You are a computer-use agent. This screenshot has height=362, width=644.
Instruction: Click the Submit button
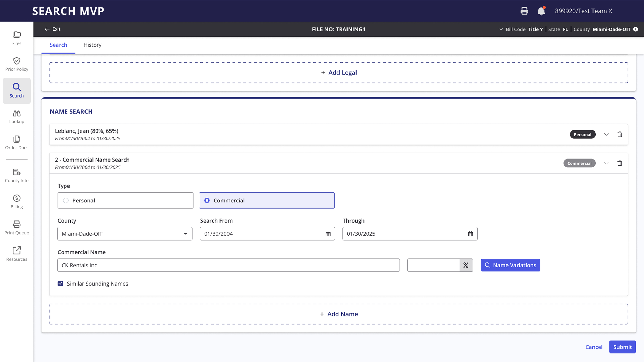pos(622,347)
